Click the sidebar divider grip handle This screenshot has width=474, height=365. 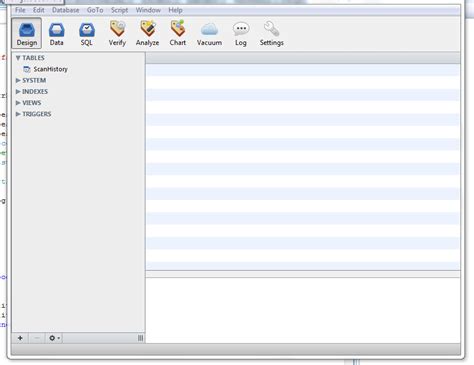140,338
